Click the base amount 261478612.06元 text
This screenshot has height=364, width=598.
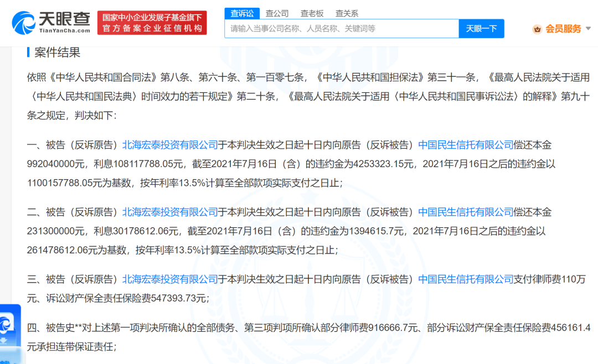coord(62,250)
